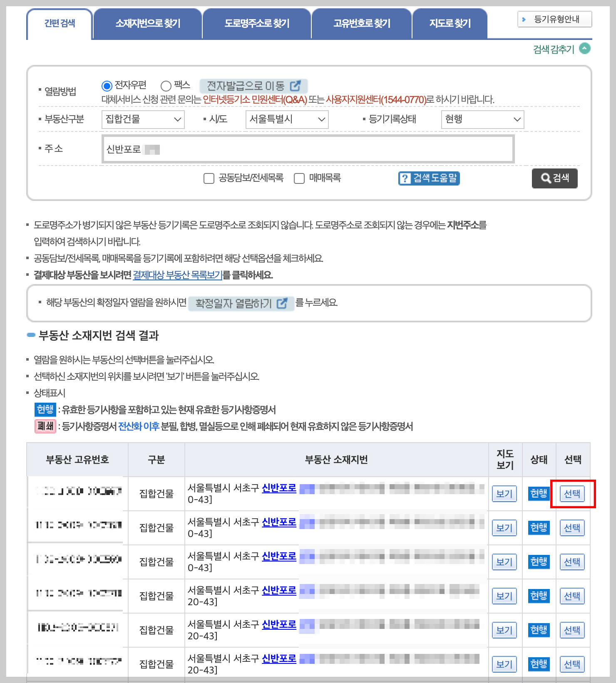Click the 전자발급으로 이동 external link icon
The height and width of the screenshot is (683, 616).
click(295, 86)
